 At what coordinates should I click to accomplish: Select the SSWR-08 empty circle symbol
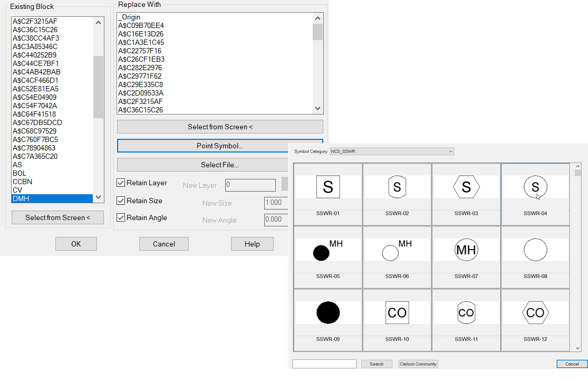[535, 250]
